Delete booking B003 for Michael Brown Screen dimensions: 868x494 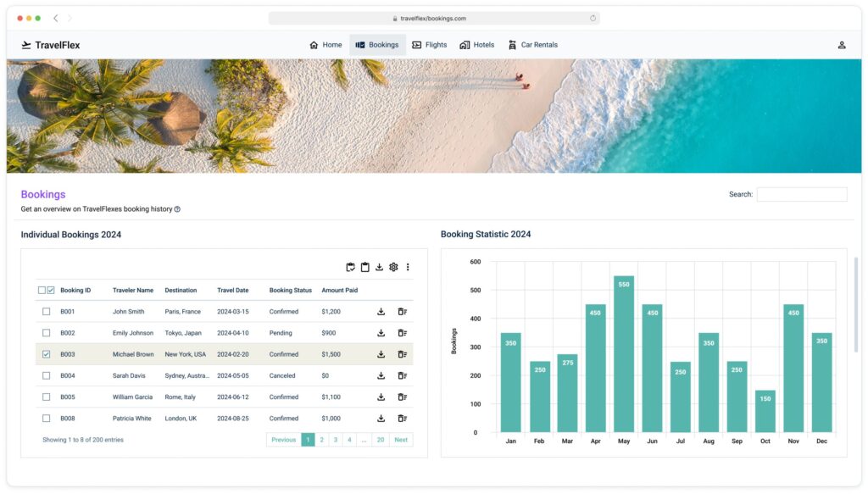tap(403, 354)
